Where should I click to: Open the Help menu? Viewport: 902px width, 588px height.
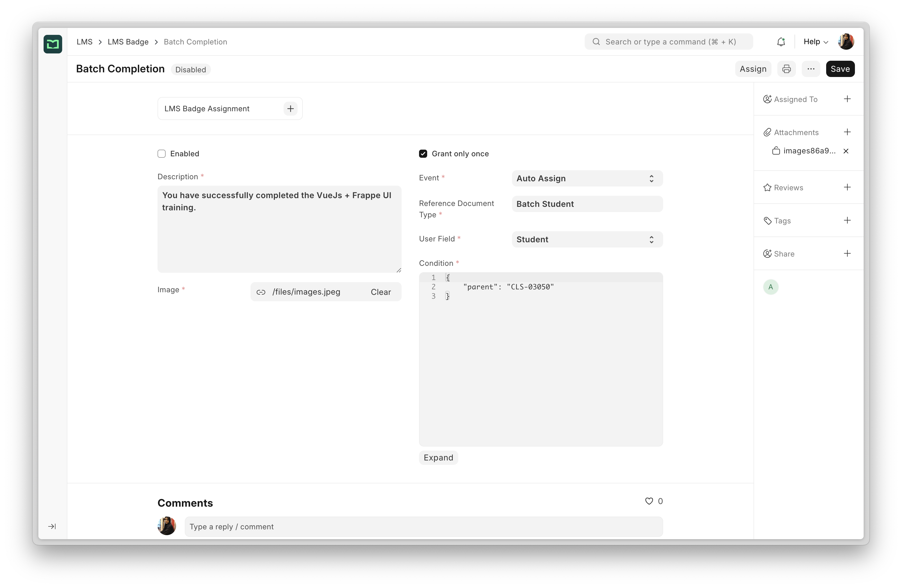816,42
